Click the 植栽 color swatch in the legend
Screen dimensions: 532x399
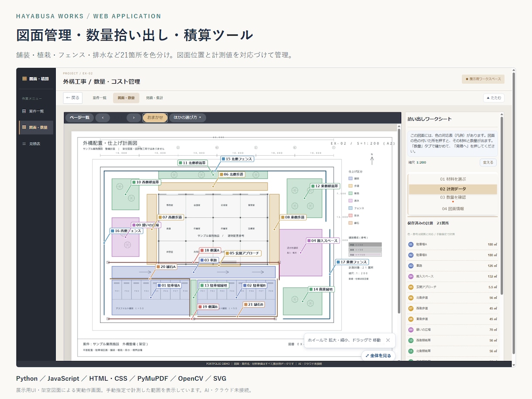[x=351, y=193]
